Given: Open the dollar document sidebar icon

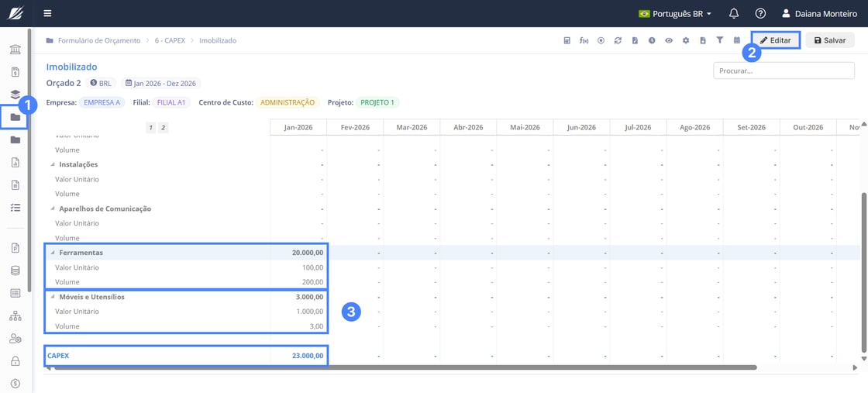Looking at the screenshot, I should click(15, 72).
